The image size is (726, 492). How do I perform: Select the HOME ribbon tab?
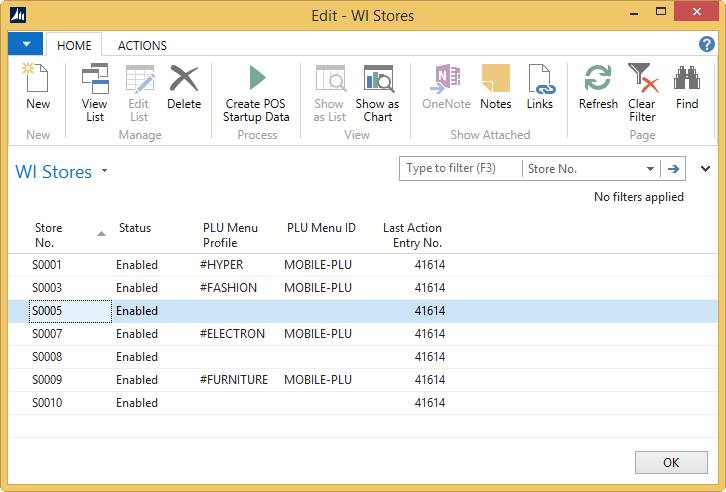coord(74,45)
